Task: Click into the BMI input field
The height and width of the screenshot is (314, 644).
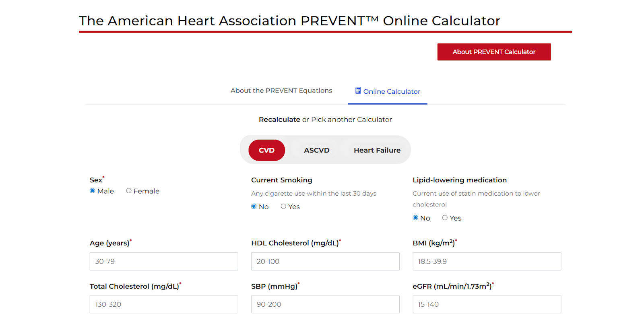Action: (487, 261)
